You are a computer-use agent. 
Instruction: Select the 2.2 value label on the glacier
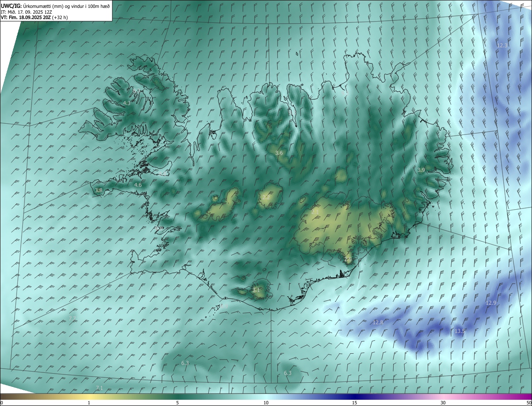click(266, 197)
